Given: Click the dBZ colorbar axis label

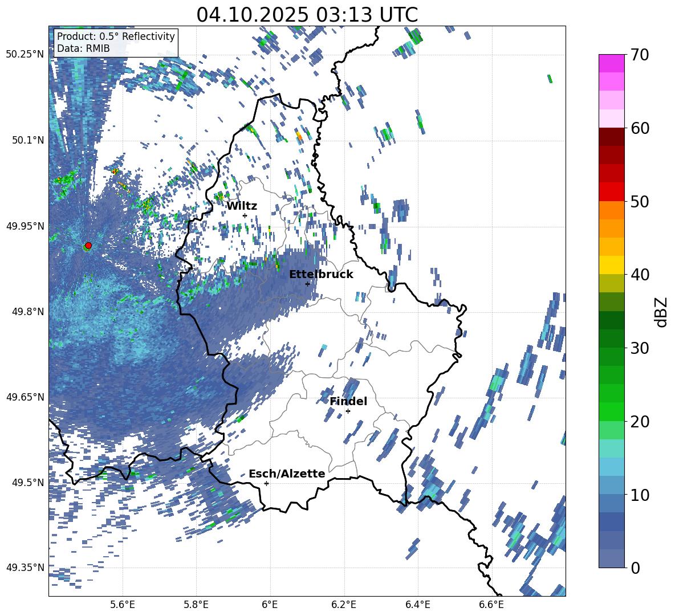Looking at the screenshot, I should pos(662,312).
